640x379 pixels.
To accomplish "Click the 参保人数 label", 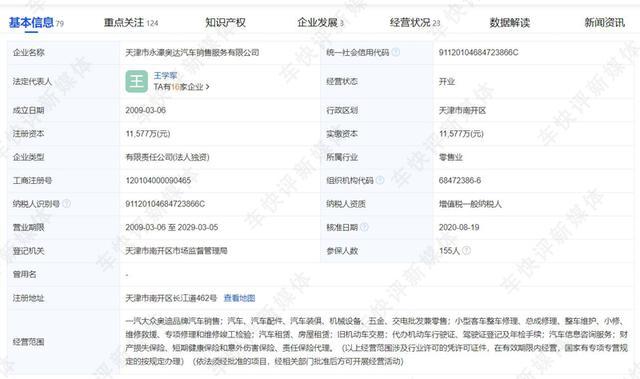I will 342,250.
